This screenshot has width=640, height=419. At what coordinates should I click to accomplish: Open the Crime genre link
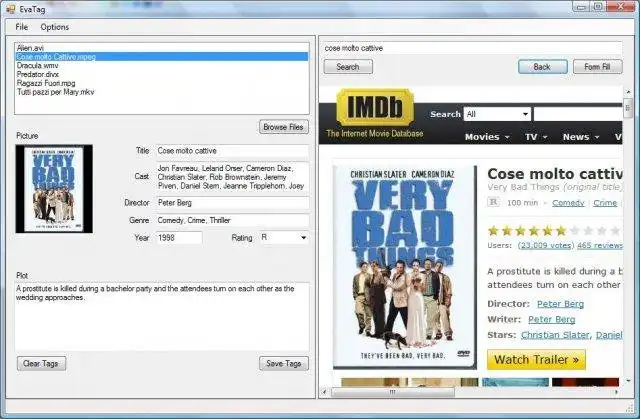click(x=605, y=203)
